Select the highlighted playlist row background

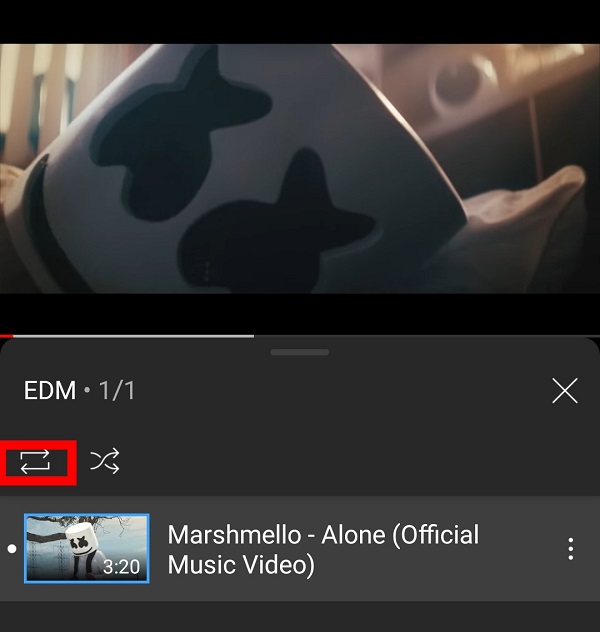pyautogui.click(x=300, y=549)
